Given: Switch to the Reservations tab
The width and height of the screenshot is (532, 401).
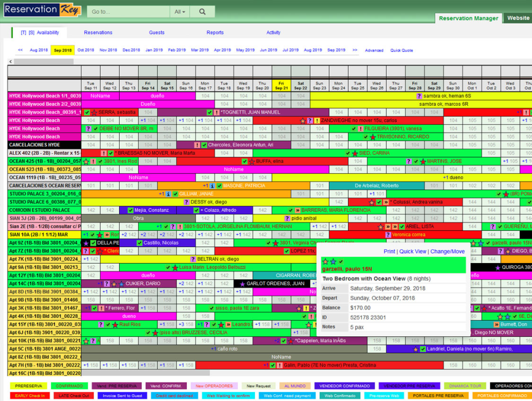Looking at the screenshot, I should pyautogui.click(x=98, y=32).
